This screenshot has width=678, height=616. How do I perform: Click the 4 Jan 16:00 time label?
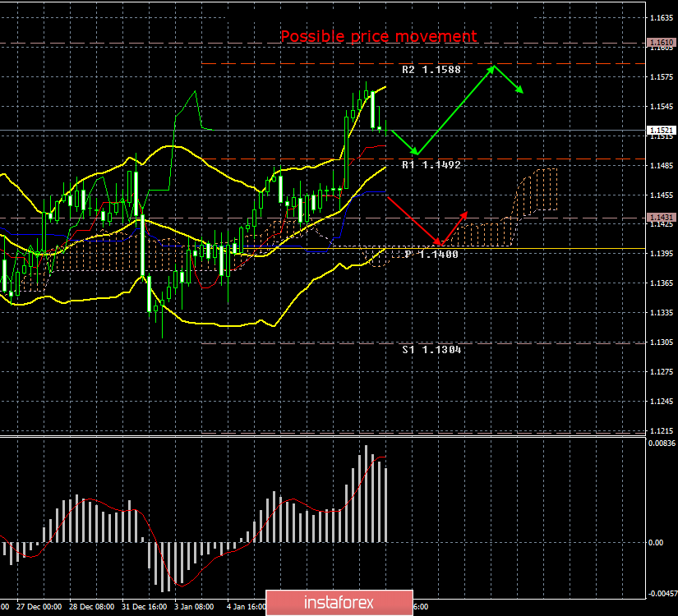(x=246, y=607)
